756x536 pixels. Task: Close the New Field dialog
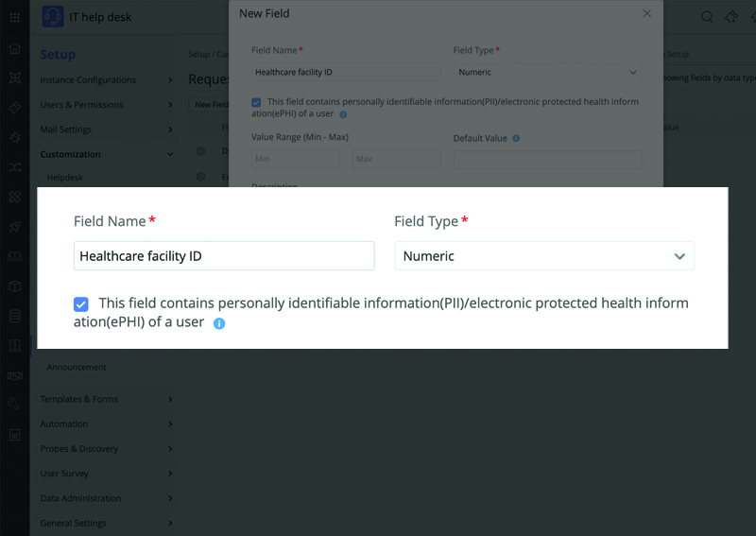(647, 13)
